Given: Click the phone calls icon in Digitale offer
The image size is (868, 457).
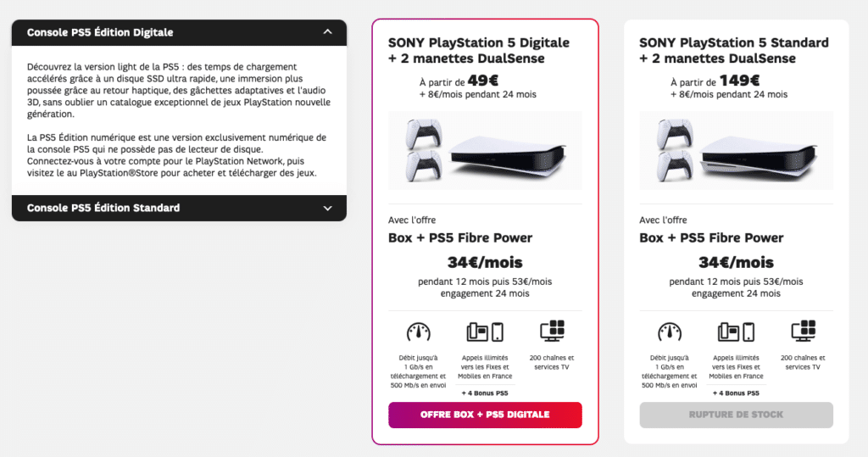Looking at the screenshot, I should pos(485,332).
